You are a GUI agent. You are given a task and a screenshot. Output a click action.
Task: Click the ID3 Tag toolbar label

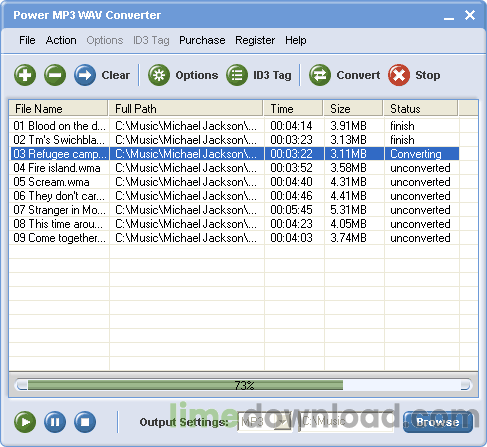272,75
